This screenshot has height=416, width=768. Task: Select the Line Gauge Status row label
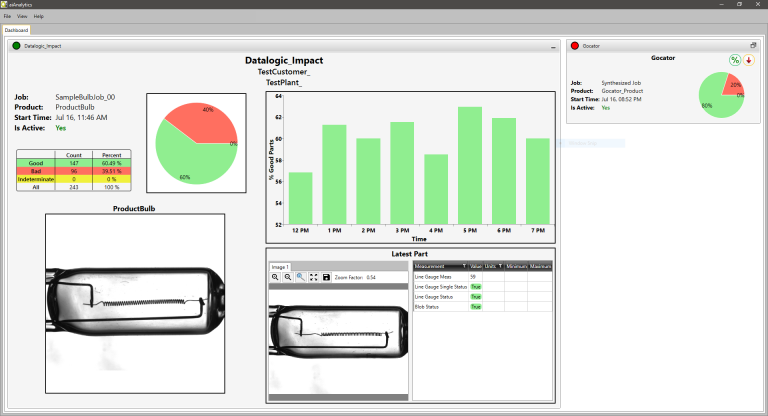pos(433,297)
